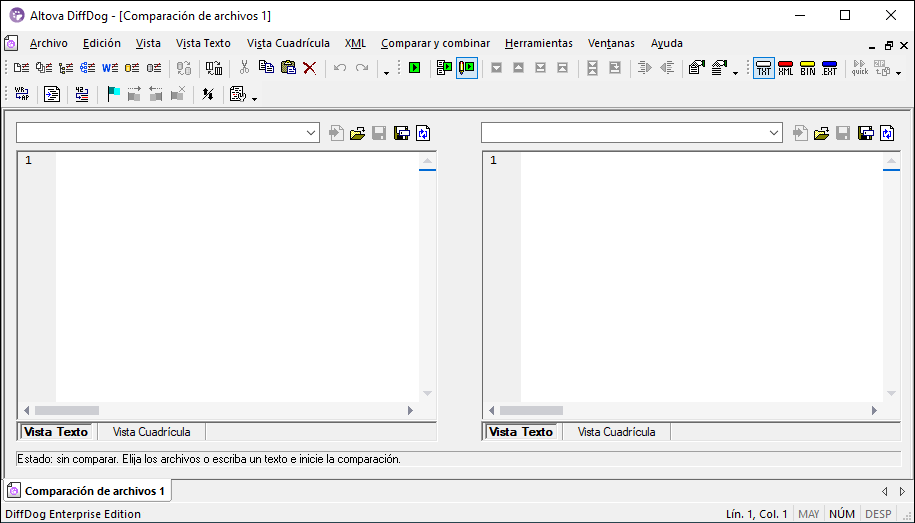
Task: Open the Edición menu
Action: 102,43
